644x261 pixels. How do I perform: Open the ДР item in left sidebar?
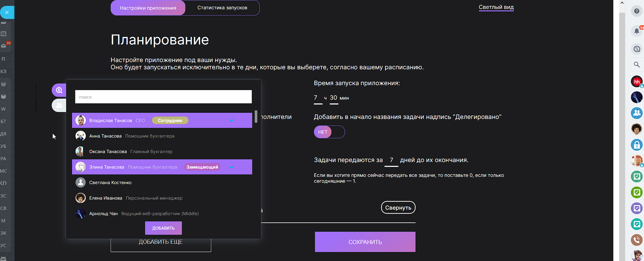pos(3,134)
